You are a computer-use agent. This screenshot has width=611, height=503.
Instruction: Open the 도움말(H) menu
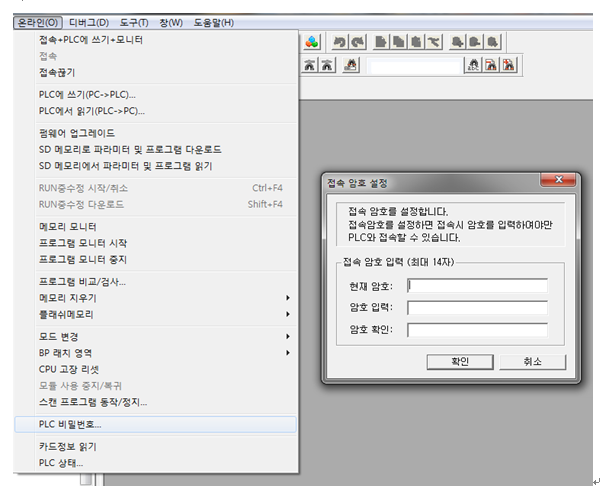click(214, 23)
